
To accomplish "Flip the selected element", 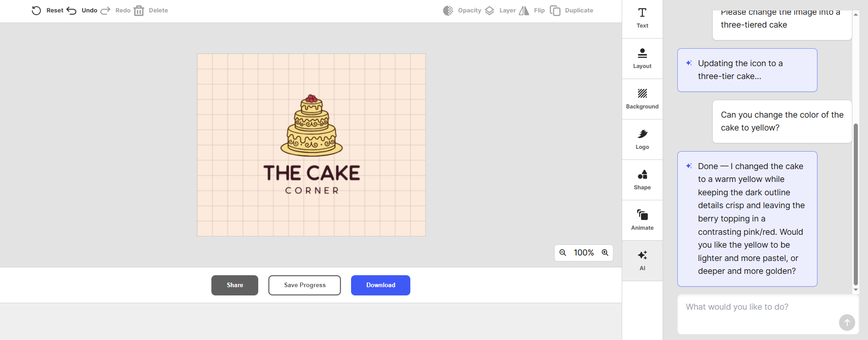I will [524, 11].
